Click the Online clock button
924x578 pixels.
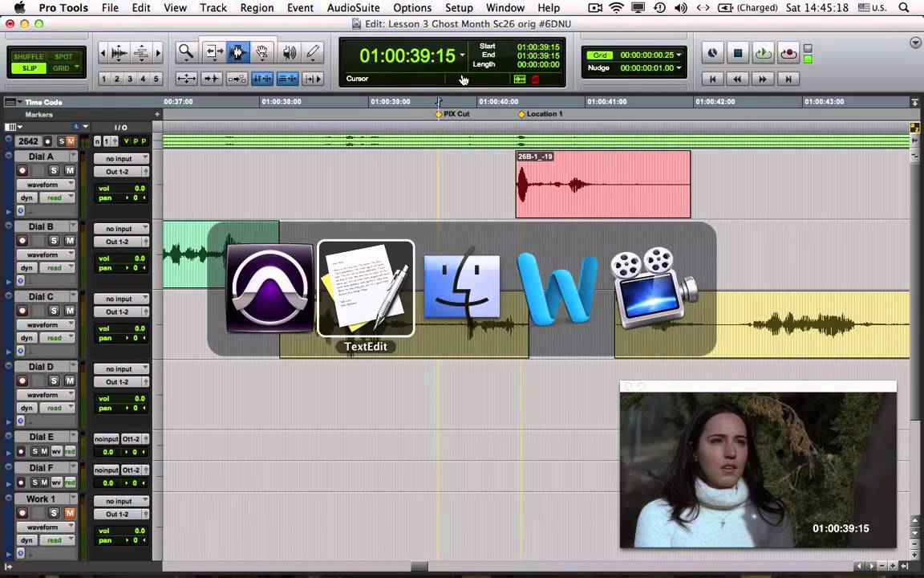(712, 53)
